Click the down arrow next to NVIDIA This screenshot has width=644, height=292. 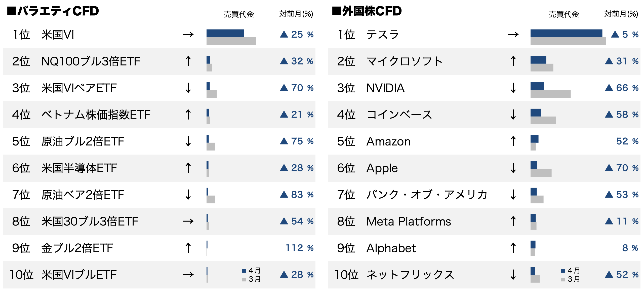(513, 88)
